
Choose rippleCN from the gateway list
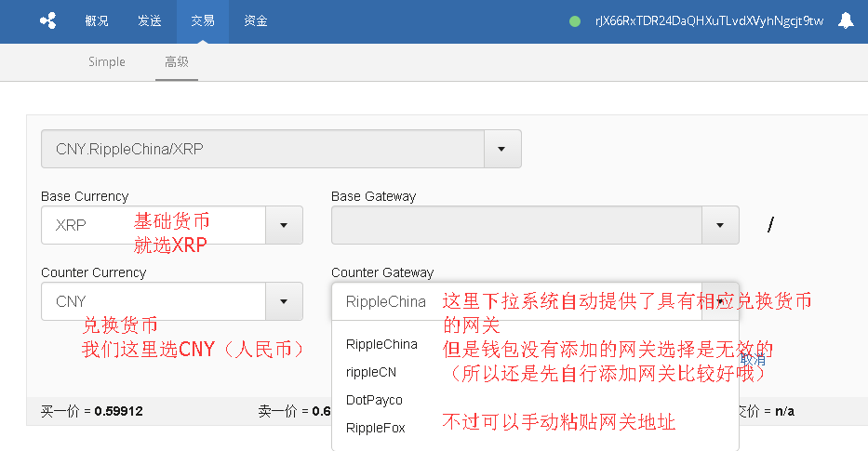[370, 372]
